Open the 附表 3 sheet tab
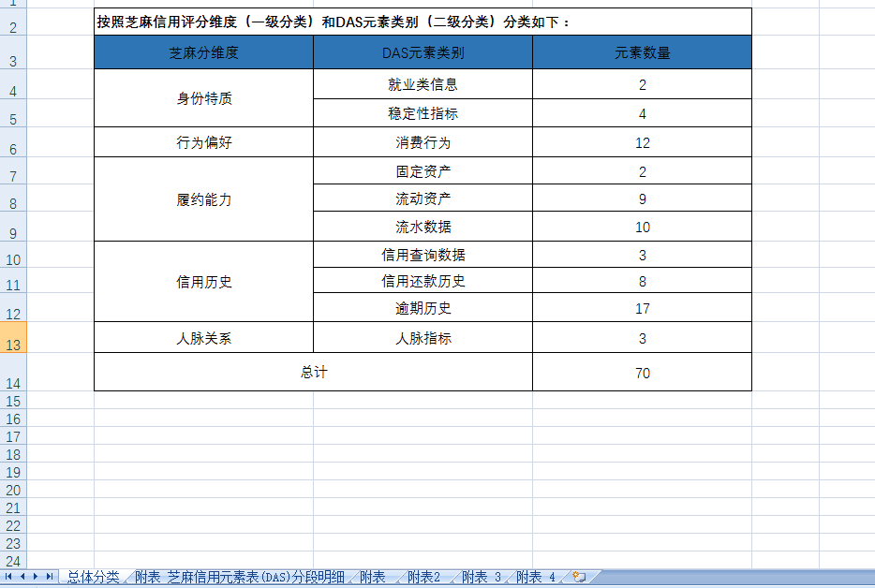Screen dimensions: 875x588 click(481, 577)
